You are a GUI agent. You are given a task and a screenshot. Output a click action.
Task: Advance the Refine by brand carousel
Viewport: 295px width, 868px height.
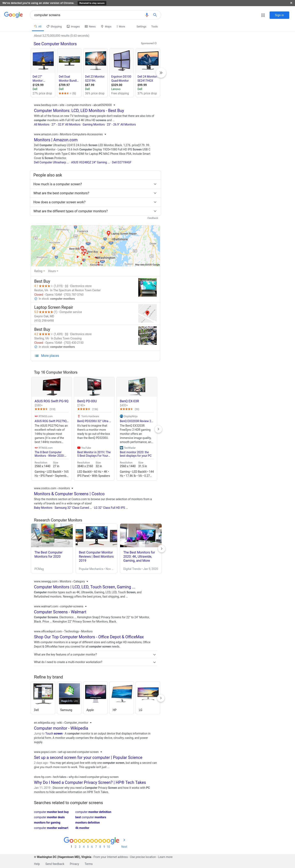point(161,698)
